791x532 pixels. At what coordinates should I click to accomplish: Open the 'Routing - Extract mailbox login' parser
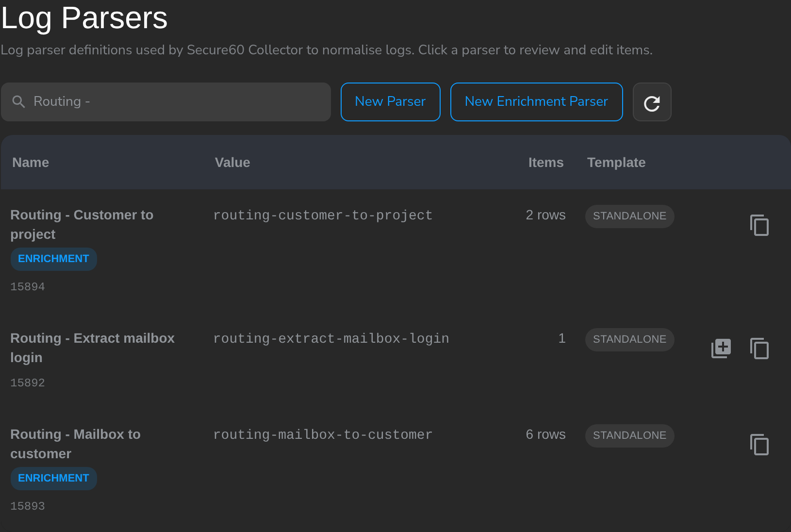coord(92,348)
